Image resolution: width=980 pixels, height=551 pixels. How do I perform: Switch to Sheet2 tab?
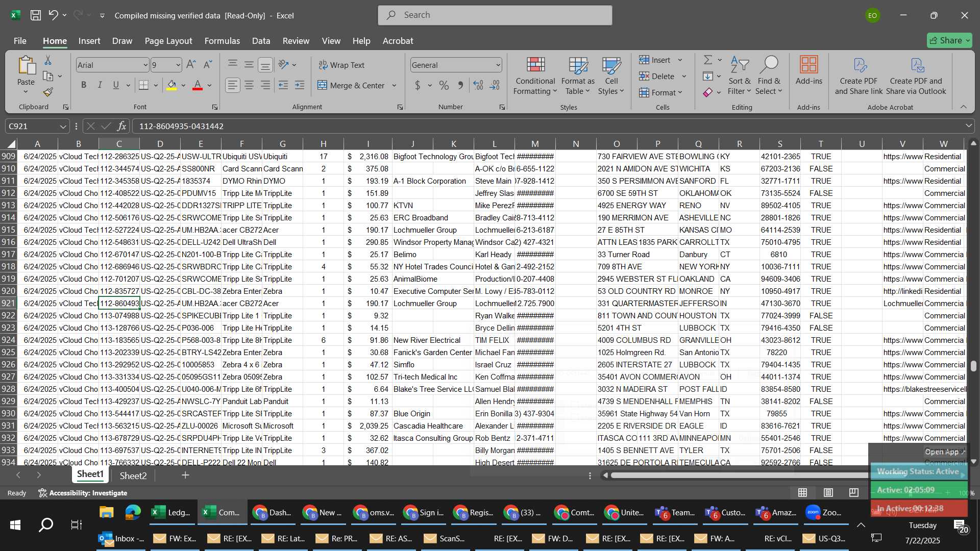click(133, 475)
